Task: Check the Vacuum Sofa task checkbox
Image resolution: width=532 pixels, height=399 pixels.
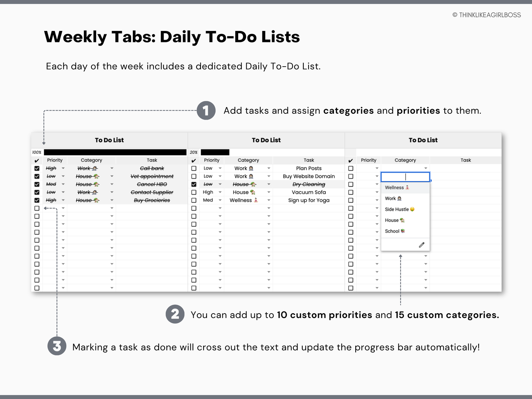Action: [x=194, y=192]
